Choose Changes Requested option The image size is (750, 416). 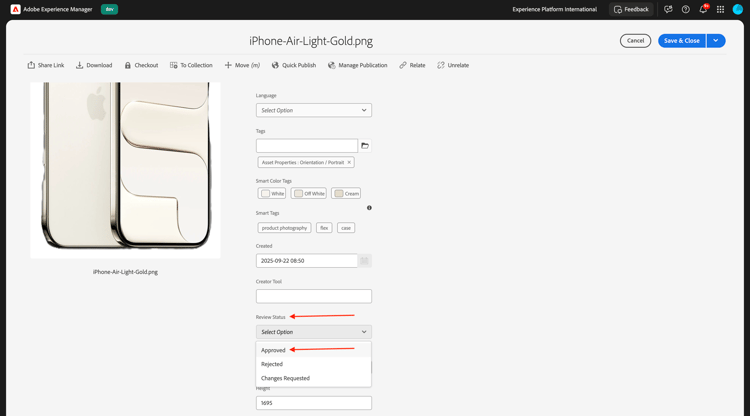[314, 378]
